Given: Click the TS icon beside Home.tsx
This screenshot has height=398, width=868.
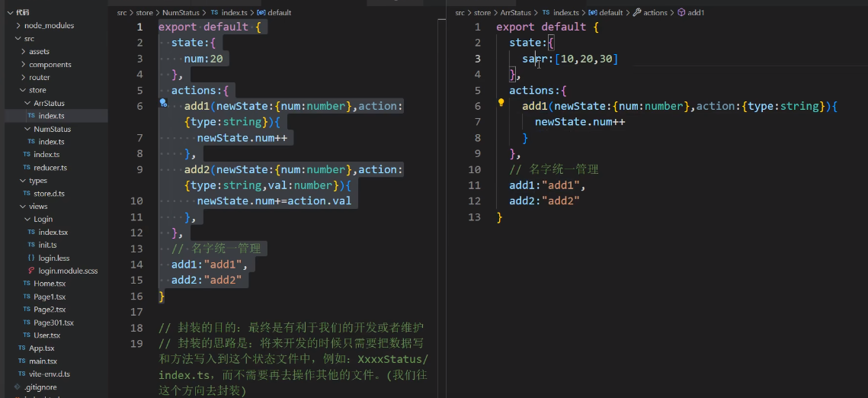Looking at the screenshot, I should (27, 284).
